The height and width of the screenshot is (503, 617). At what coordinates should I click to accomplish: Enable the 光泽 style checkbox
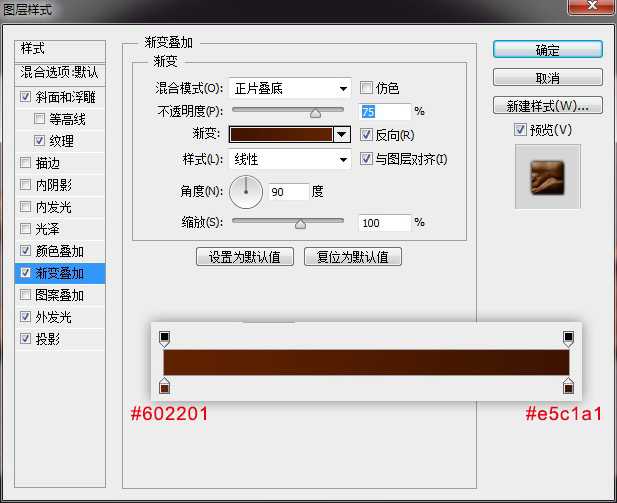(26, 229)
